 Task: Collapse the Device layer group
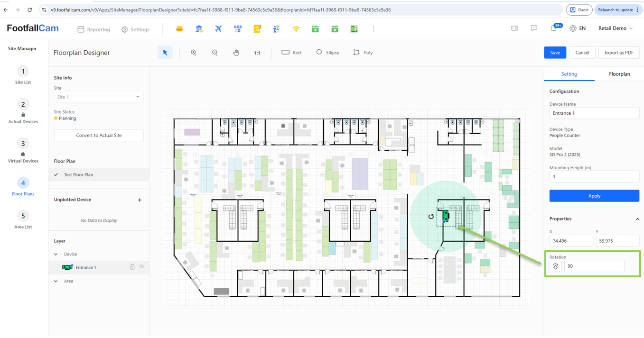[56, 254]
